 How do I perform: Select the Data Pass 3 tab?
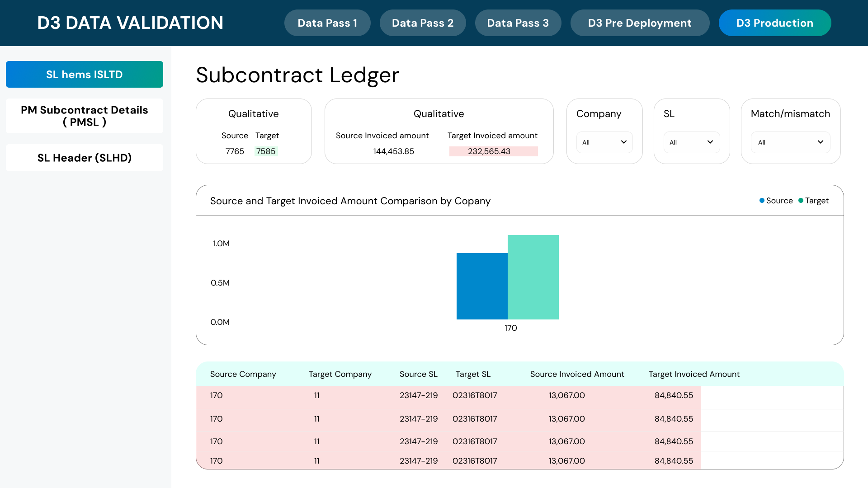coord(518,23)
